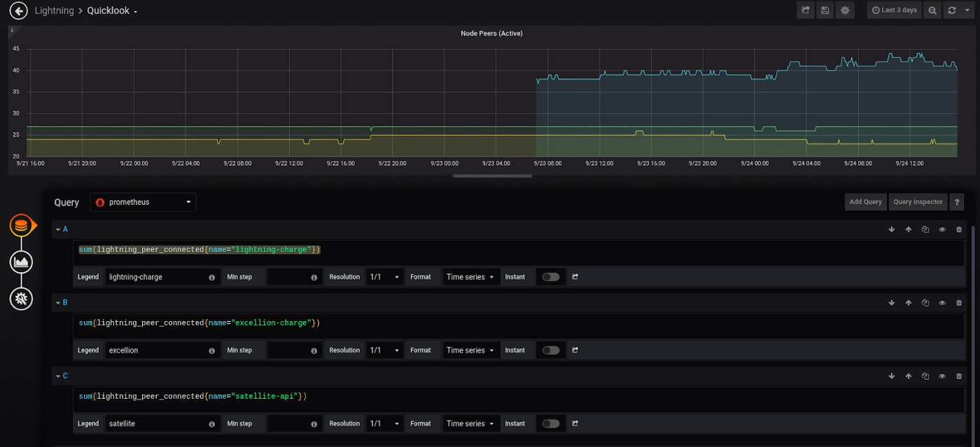Move query B down
This screenshot has width=980, height=447.
coord(892,303)
